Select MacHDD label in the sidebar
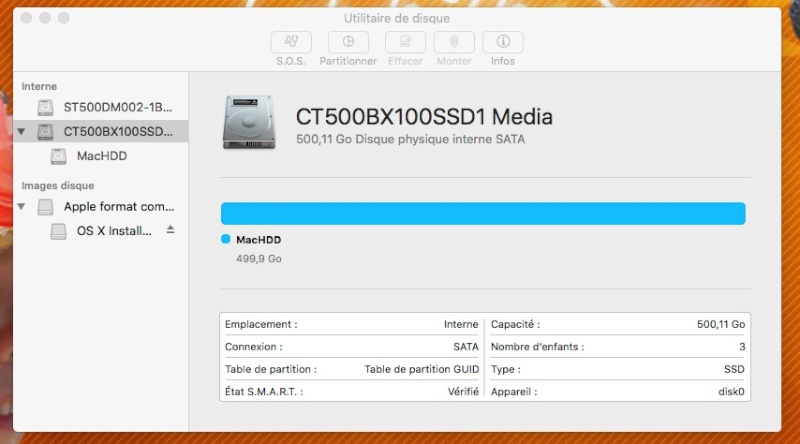 click(102, 156)
